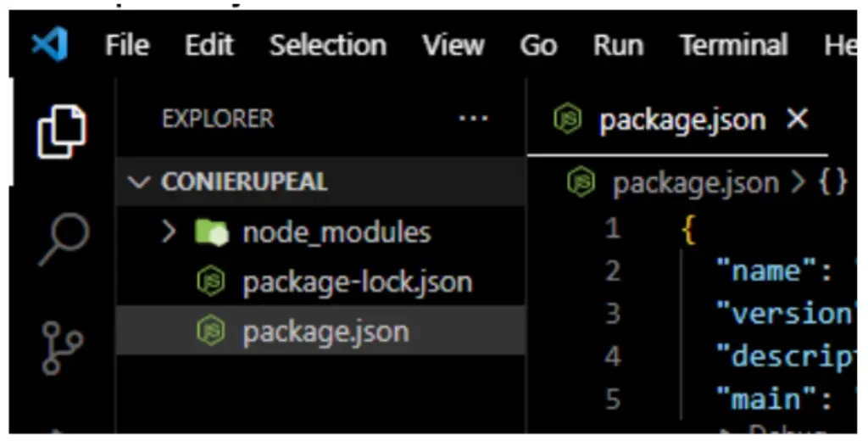This screenshot has height=441, width=868.
Task: Expand the node_modules folder chevron
Action: click(169, 232)
